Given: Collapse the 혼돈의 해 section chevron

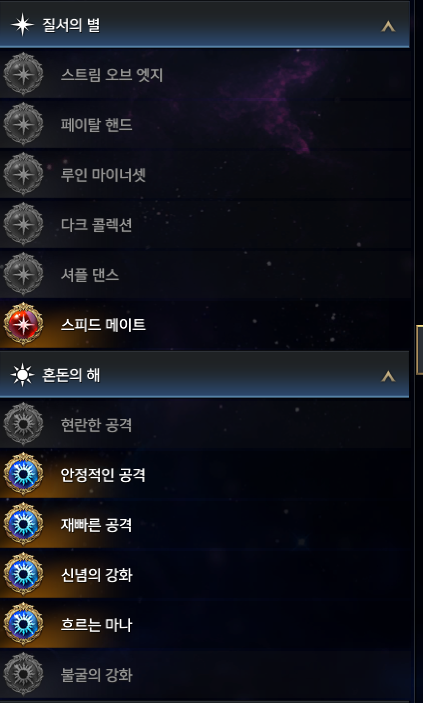Looking at the screenshot, I should coord(388,377).
